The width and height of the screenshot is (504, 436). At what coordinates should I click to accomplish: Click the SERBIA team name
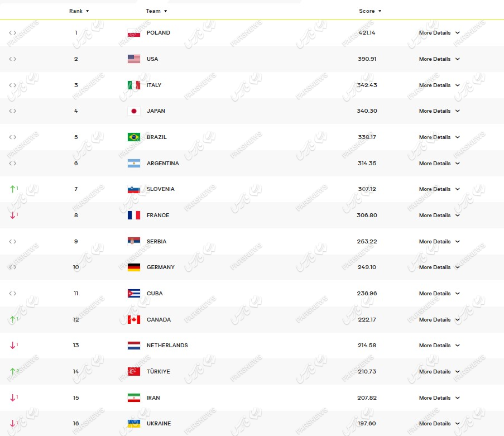[x=156, y=242]
